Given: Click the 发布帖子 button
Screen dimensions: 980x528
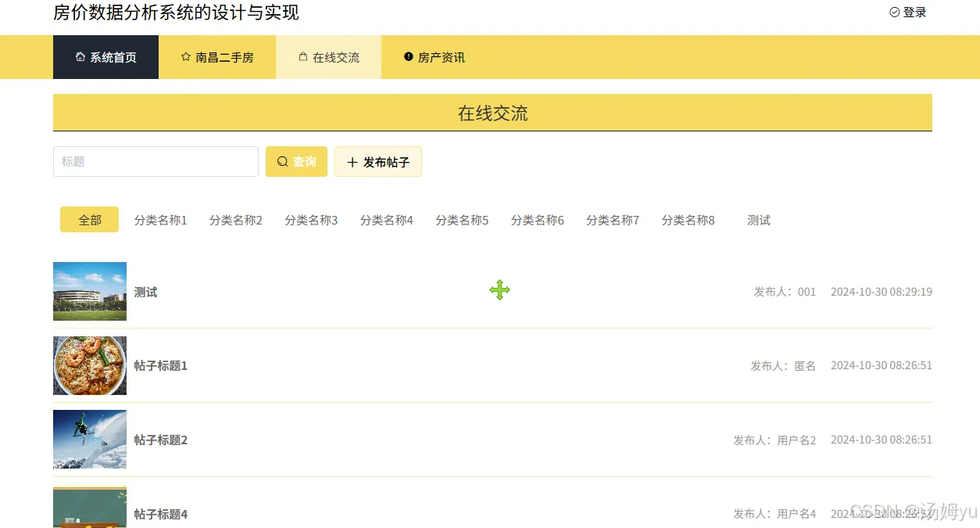Looking at the screenshot, I should coord(378,162).
